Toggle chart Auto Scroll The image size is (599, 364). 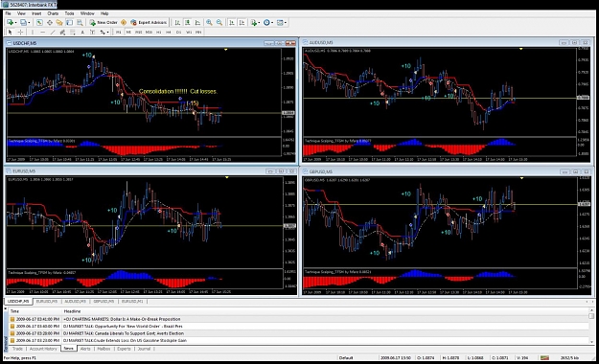click(232, 23)
